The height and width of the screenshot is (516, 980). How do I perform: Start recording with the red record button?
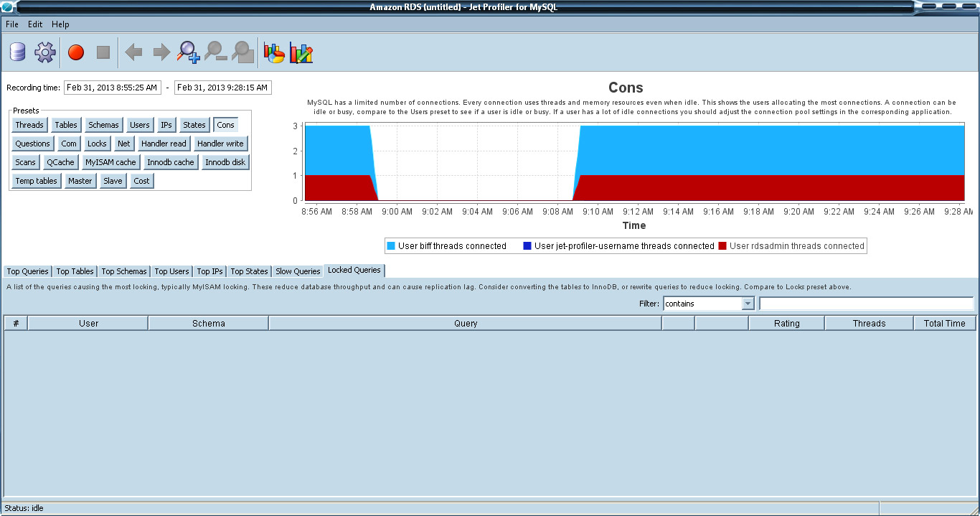point(76,52)
